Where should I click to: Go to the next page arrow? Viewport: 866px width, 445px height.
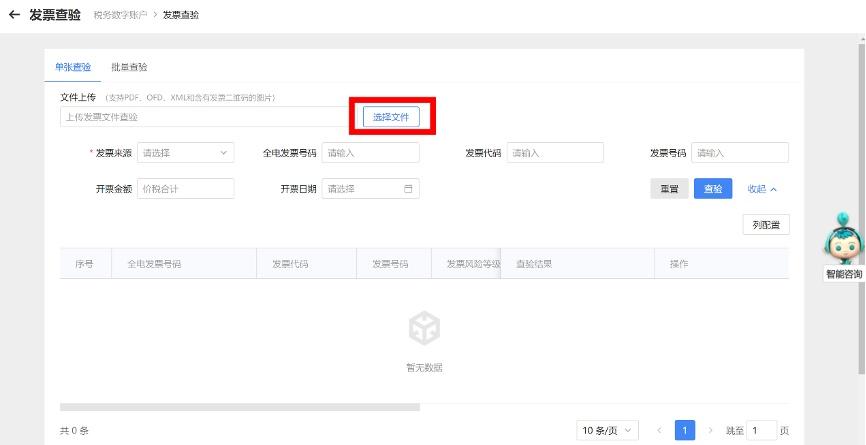pyautogui.click(x=711, y=430)
